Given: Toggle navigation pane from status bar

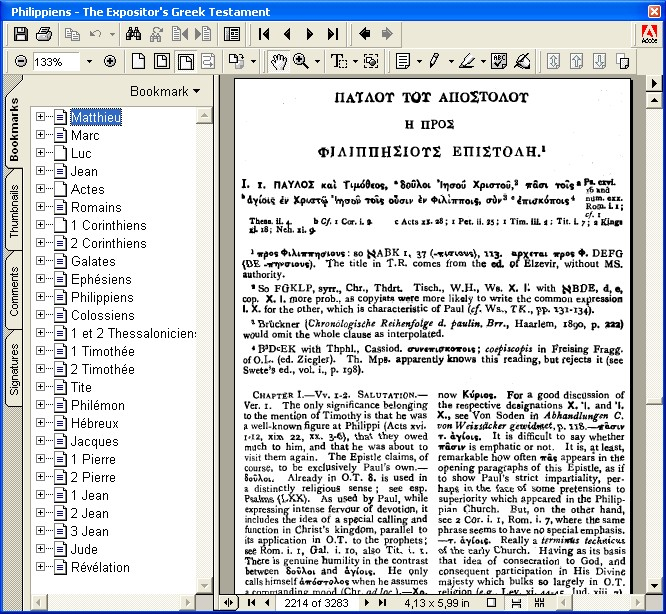Looking at the screenshot, I should pos(229,603).
